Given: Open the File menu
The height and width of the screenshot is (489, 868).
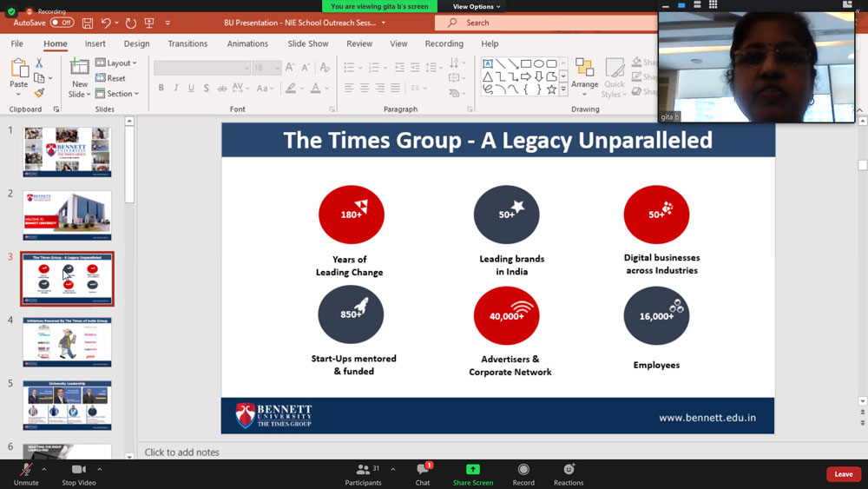Looking at the screenshot, I should (x=17, y=43).
